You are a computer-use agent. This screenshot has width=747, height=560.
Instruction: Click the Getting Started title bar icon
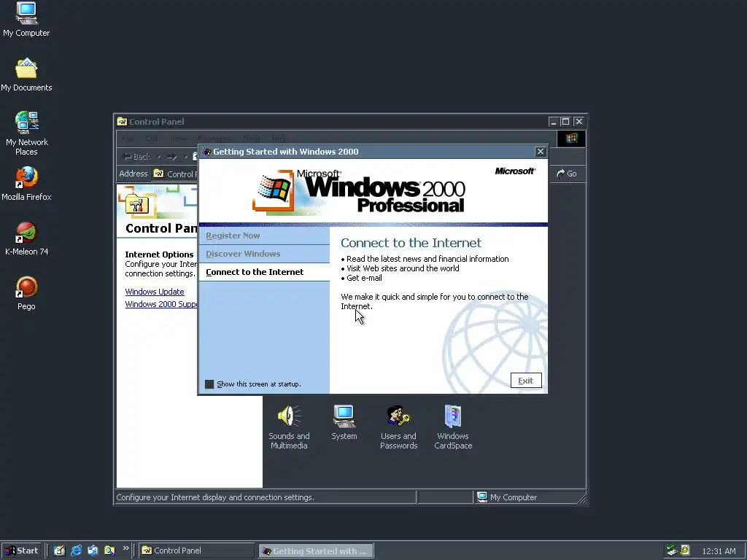(206, 152)
